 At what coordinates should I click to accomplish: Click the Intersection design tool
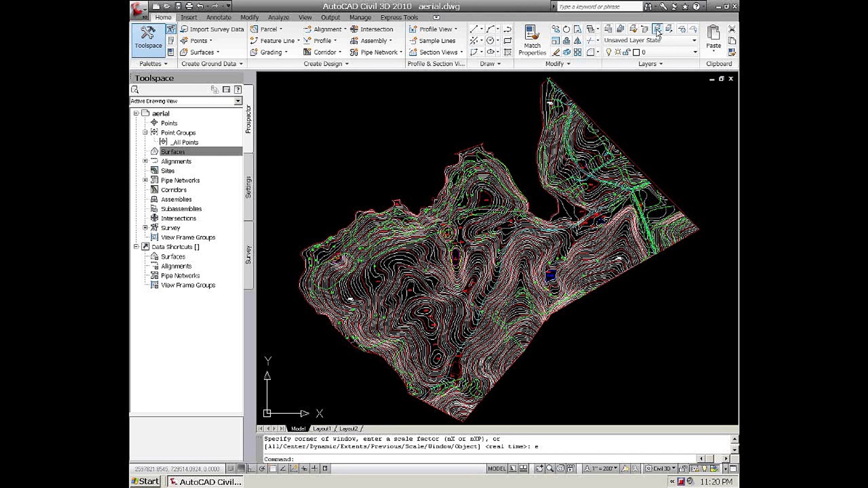point(372,29)
